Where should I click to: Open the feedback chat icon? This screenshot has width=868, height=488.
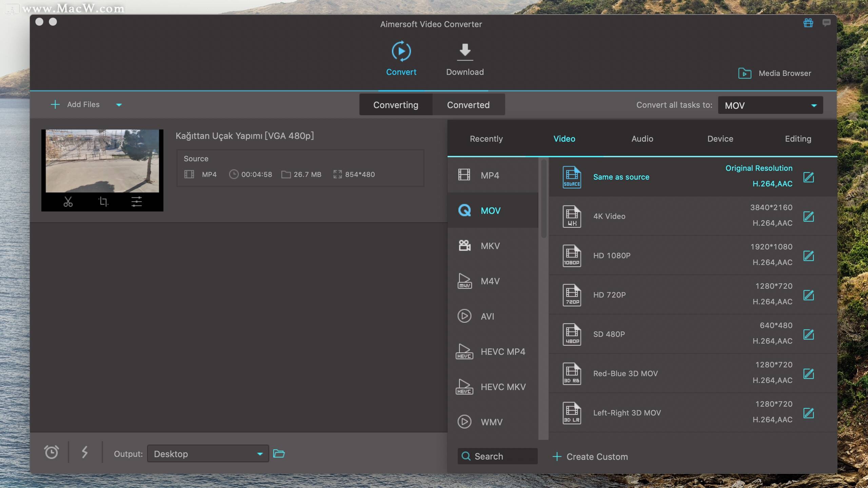coord(826,23)
